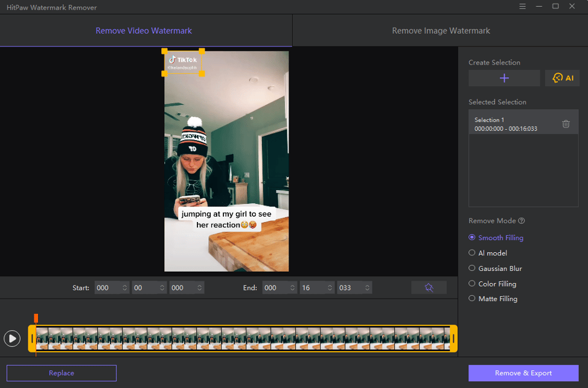Click the magic wand preview icon

429,287
